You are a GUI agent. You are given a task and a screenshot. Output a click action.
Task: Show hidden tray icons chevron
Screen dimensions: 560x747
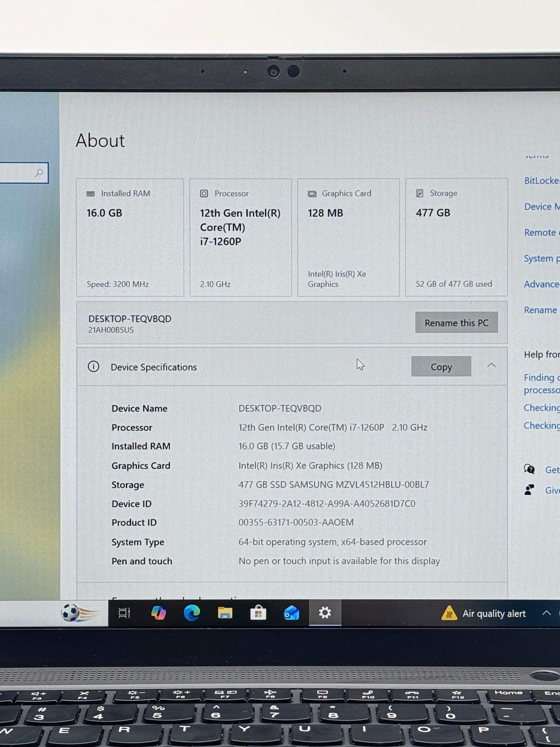[546, 613]
